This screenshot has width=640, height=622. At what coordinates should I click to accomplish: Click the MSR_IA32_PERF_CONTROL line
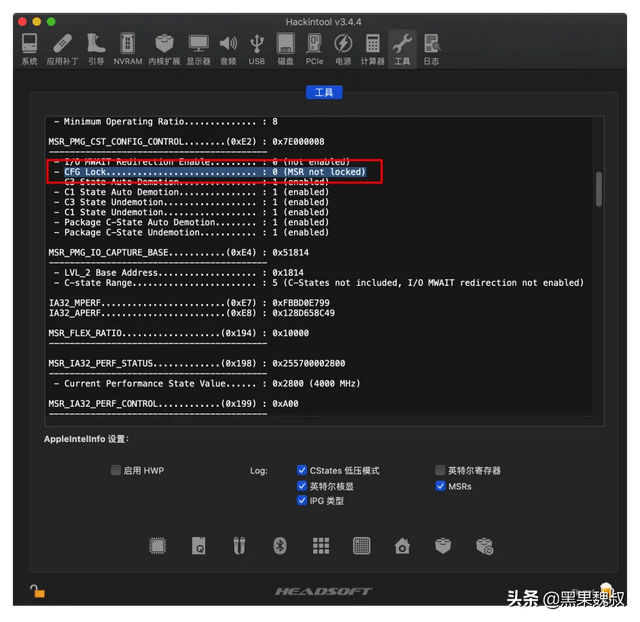click(x=173, y=404)
